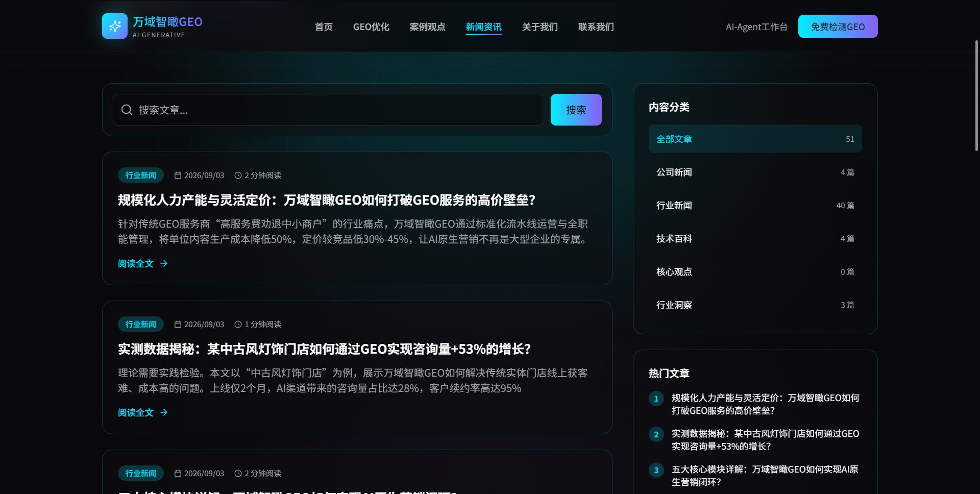The height and width of the screenshot is (494, 980).
Task: Click the 万域智瞰GEO sparkle logo icon
Action: (x=115, y=26)
